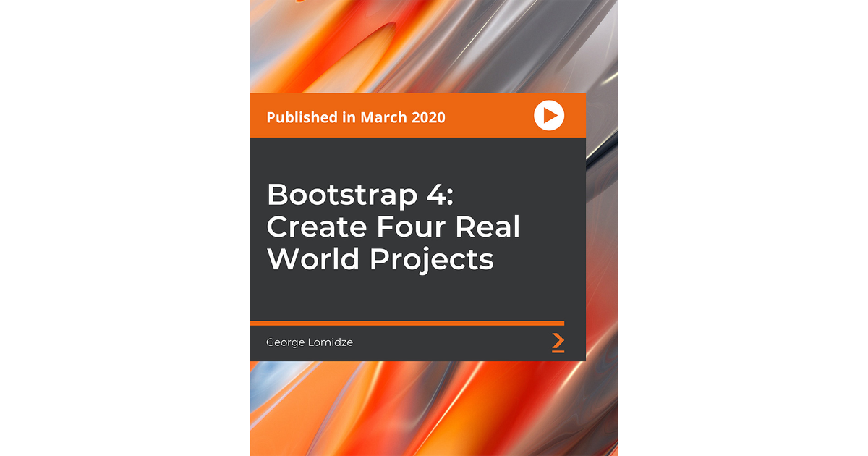The height and width of the screenshot is (456, 868).
Task: Click the underline beneath the Packt chevron
Action: (x=558, y=351)
